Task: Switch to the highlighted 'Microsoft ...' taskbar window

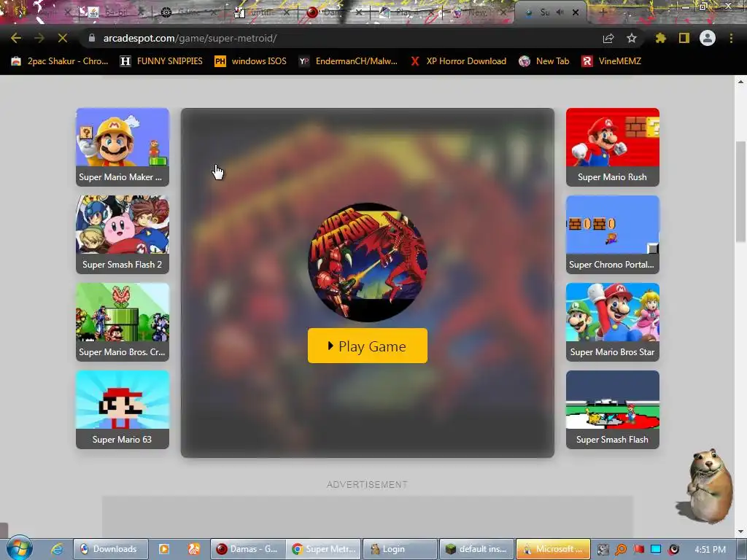Action: [x=553, y=549]
